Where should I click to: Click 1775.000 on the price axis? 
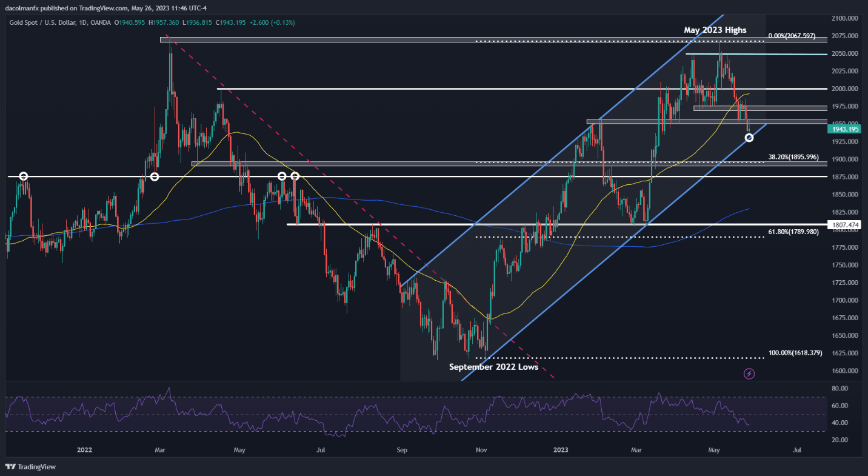[846, 247]
